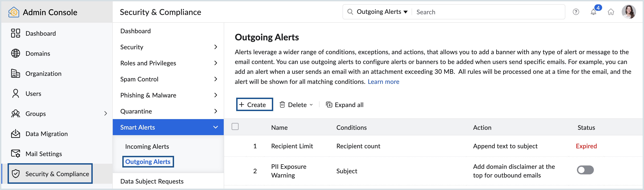The image size is (644, 190).
Task: Open Mail Settings envelope icon
Action: tap(16, 153)
